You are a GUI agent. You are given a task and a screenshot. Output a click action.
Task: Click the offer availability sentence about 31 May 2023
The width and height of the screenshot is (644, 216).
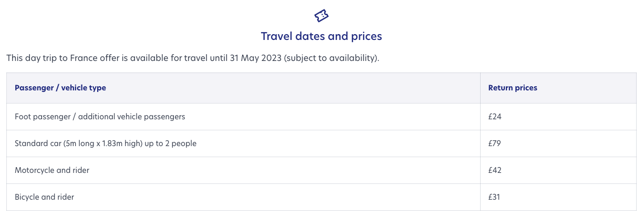(x=193, y=58)
